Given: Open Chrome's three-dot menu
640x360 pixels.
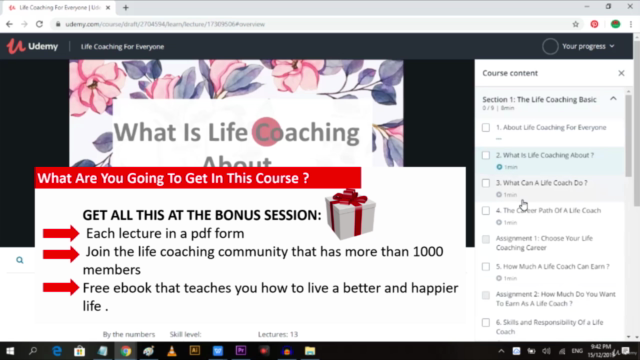Looking at the screenshot, I should 631,24.
